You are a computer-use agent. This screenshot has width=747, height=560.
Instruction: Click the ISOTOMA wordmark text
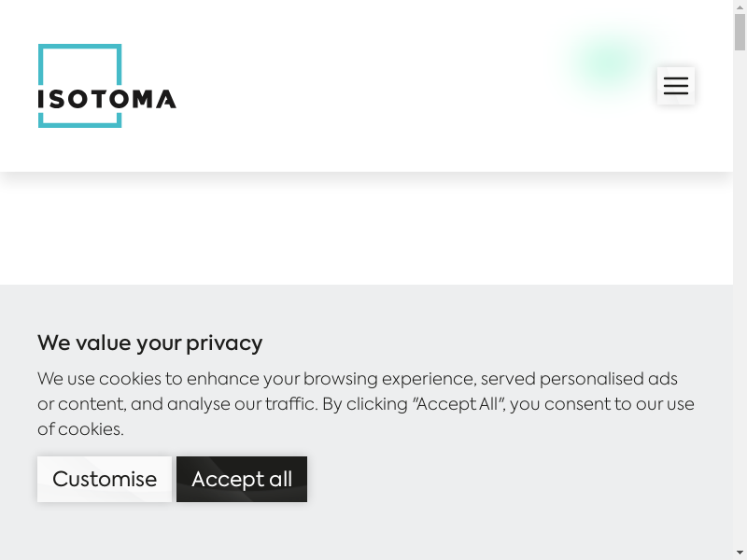click(106, 98)
